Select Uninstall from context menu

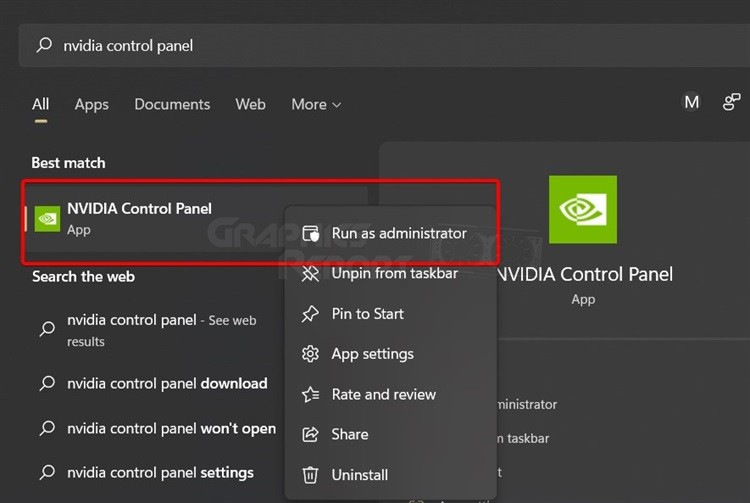(390, 475)
